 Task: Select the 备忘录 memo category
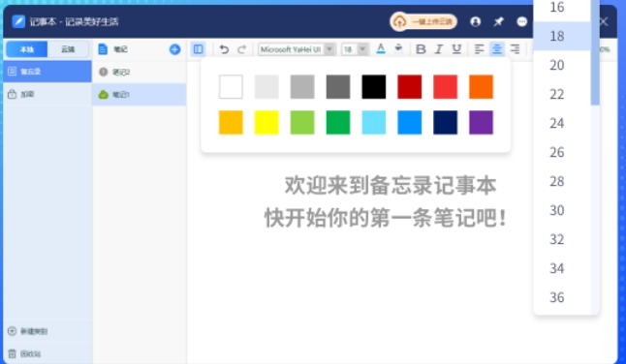pyautogui.click(x=47, y=72)
